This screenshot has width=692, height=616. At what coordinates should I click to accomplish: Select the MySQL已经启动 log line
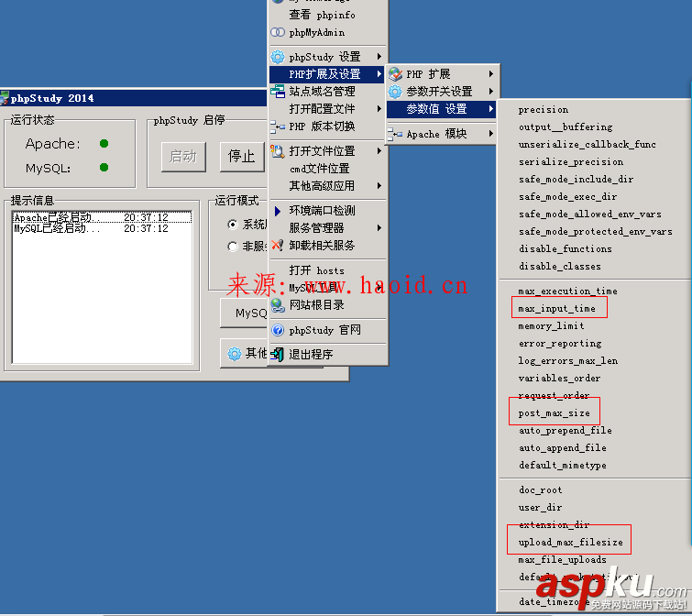[103, 228]
